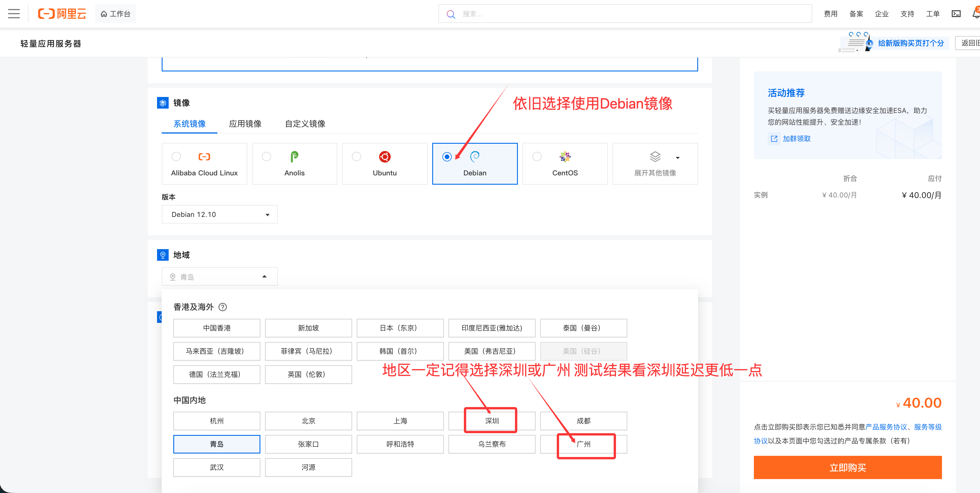Open the Cloud Shell terminal icon in top bar
The height and width of the screenshot is (493, 980).
pyautogui.click(x=956, y=14)
